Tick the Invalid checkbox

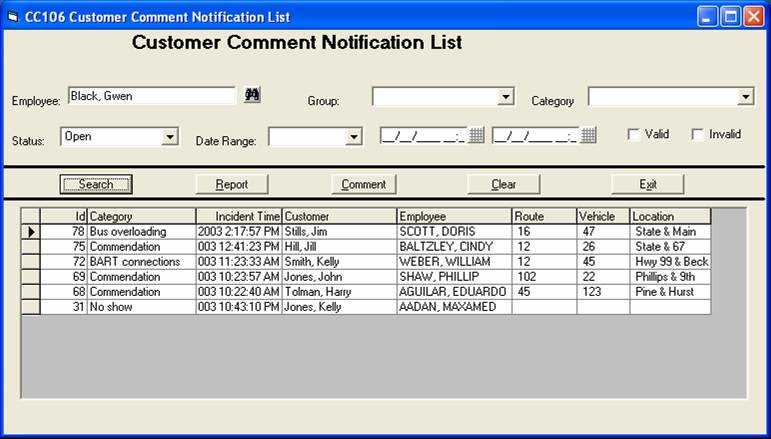(698, 135)
